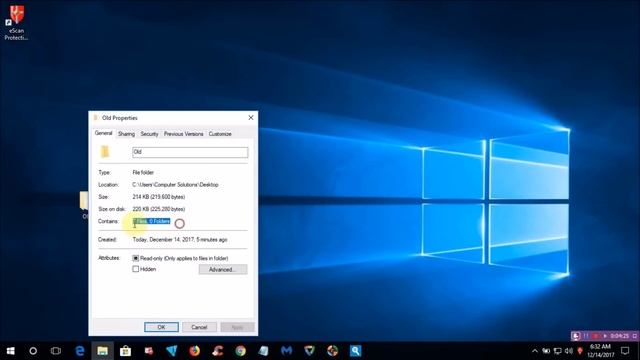Click the Size value 214 KB
This screenshot has height=360, width=640.
[x=159, y=197]
